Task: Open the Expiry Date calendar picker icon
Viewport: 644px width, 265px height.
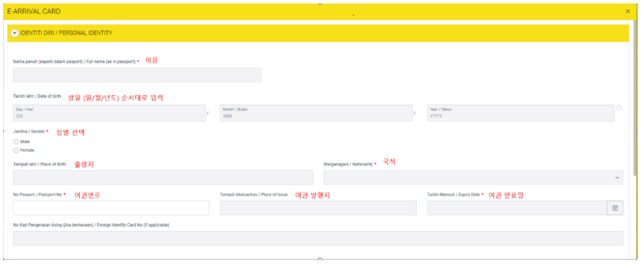Action: click(615, 208)
